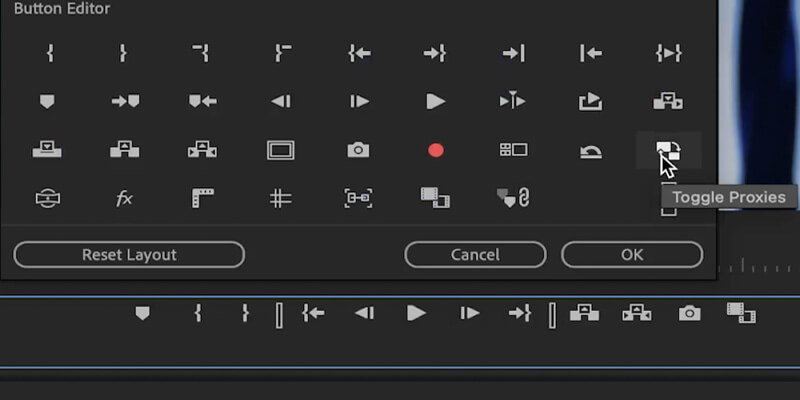Choose Add Marker icon in Button Editor grid

coord(47,102)
